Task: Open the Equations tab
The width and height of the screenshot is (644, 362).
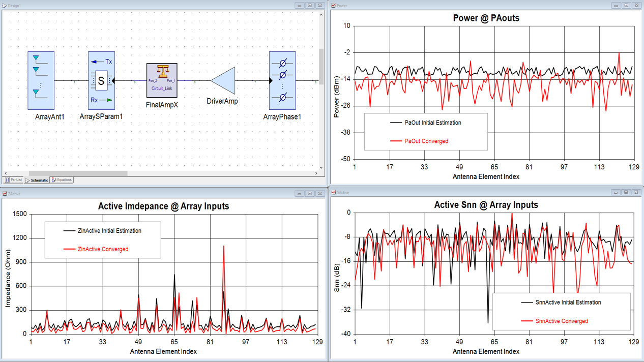Action: [62, 180]
